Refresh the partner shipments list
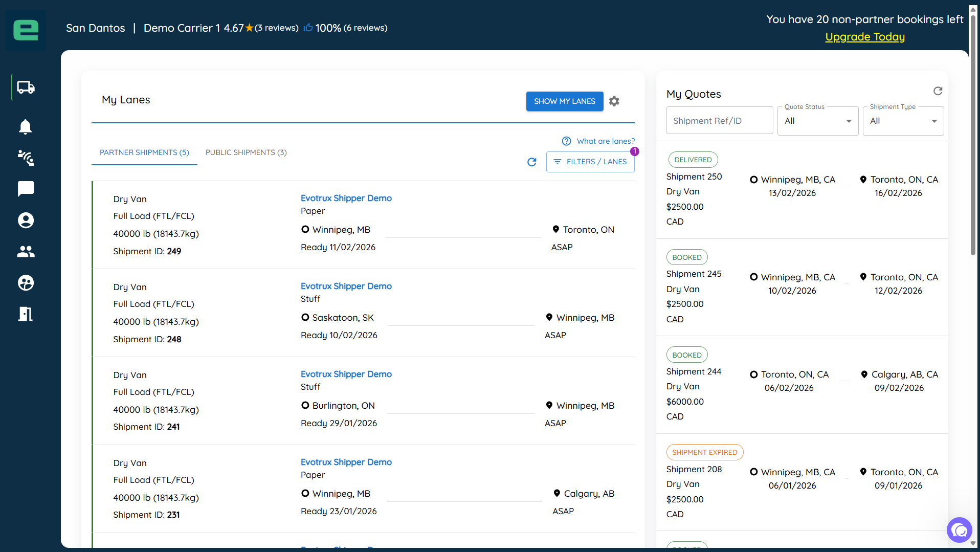Viewport: 980px width, 552px height. click(x=532, y=162)
